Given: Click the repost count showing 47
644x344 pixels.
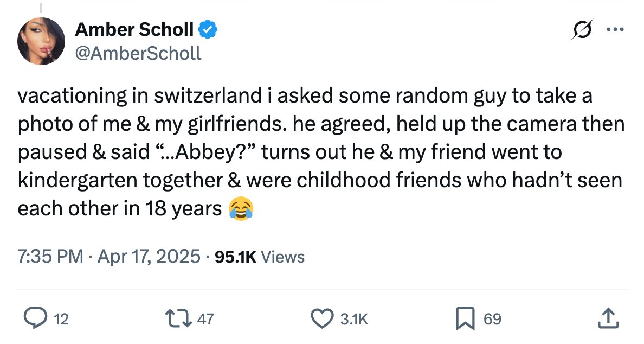Looking at the screenshot, I should [x=204, y=319].
